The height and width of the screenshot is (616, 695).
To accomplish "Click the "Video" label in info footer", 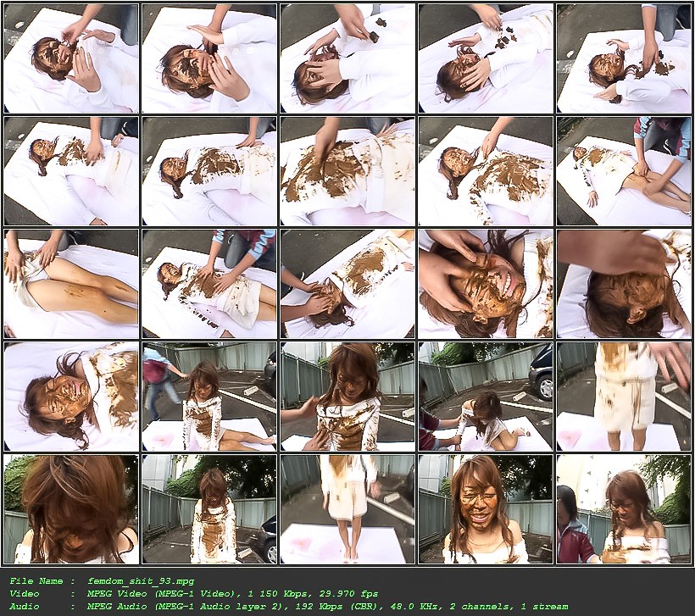I will pyautogui.click(x=25, y=594).
